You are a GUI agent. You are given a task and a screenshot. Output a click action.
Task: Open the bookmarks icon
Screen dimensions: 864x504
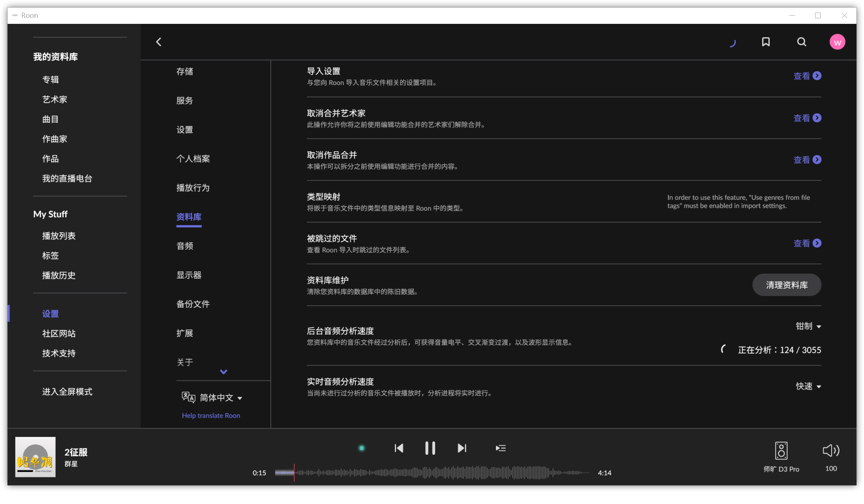click(765, 42)
